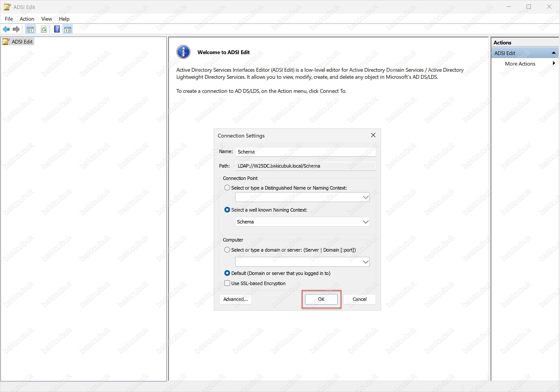This screenshot has height=392, width=560.
Task: Click the blue Back arrow toolbar icon
Action: (x=6, y=29)
